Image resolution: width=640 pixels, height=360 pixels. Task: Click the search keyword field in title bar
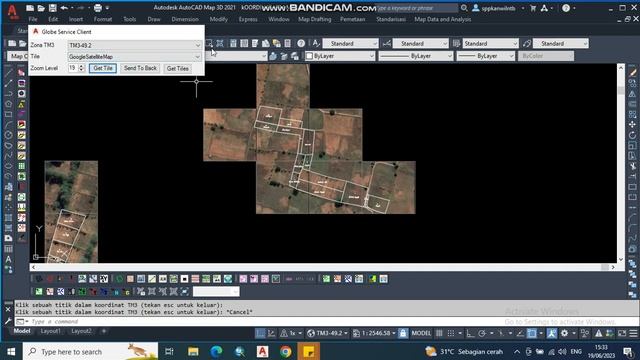416,8
